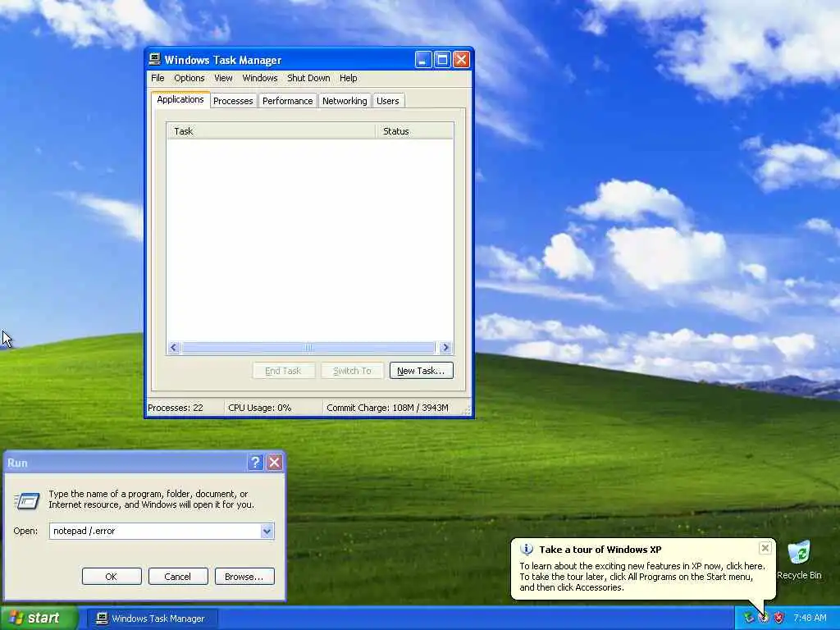
Task: Click the Windows Task Manager taskbar button
Action: tap(152, 619)
